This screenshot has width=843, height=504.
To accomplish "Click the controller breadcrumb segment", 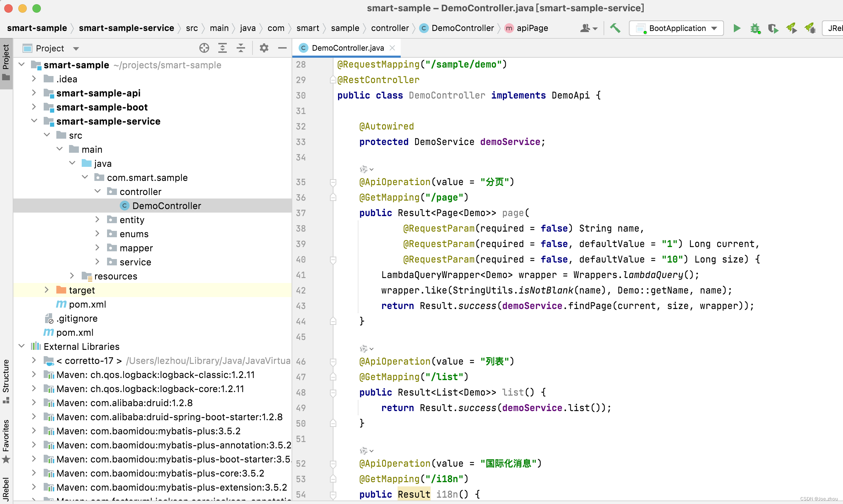I will tap(390, 28).
